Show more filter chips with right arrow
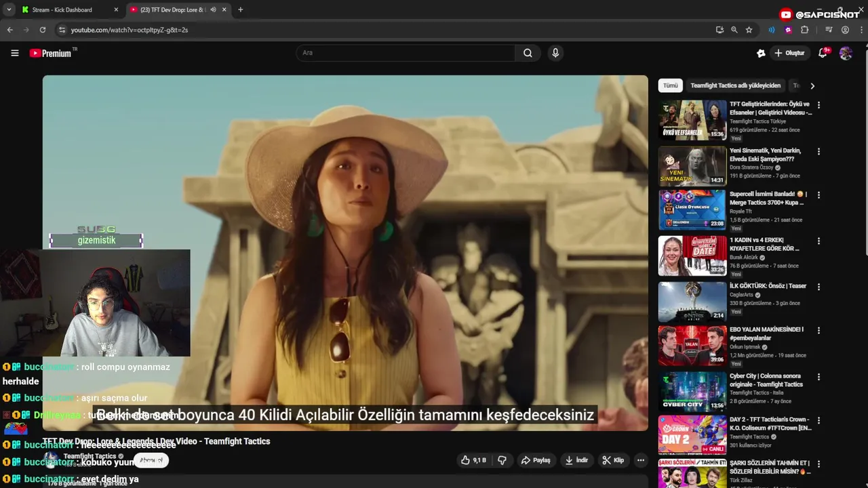Screen dimensions: 868x488 812,86
